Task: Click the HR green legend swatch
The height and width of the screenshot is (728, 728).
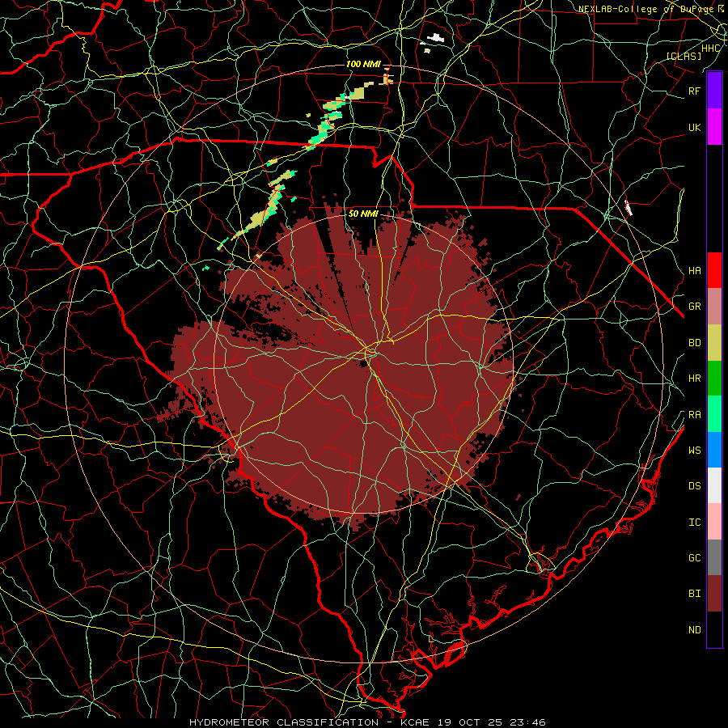Action: [x=714, y=379]
